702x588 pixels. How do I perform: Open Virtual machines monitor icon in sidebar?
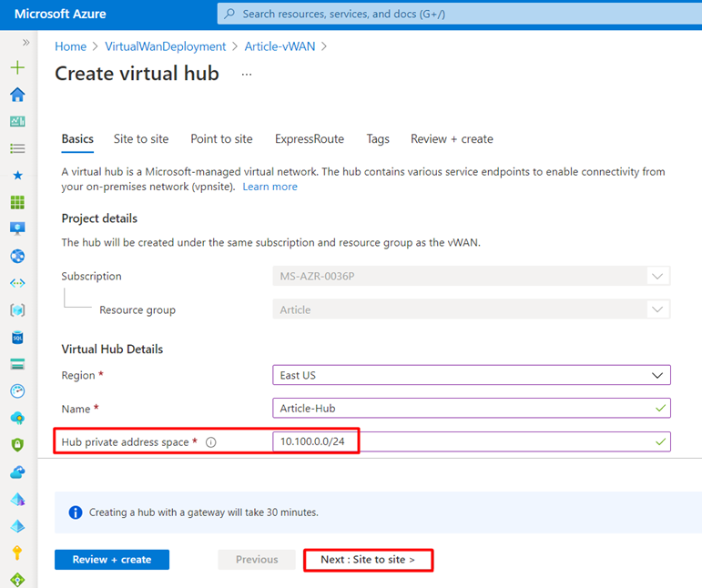tap(17, 228)
